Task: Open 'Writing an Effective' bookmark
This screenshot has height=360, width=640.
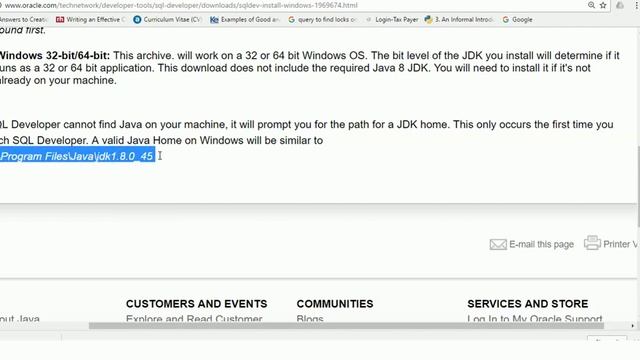Action: tap(91, 20)
